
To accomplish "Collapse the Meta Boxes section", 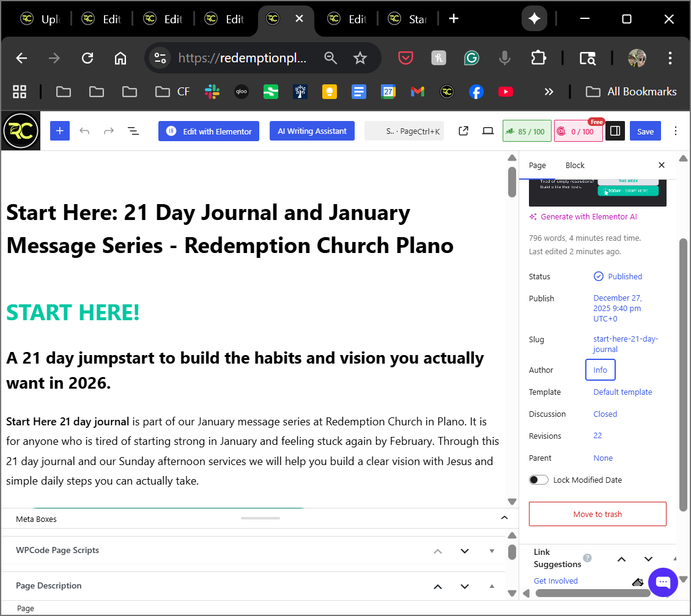I will 504,518.
